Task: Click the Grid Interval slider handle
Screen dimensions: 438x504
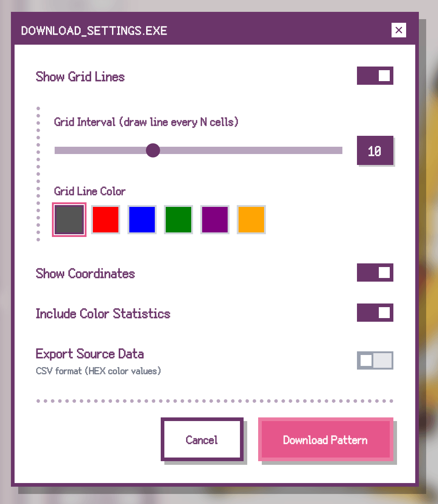Action: point(153,150)
